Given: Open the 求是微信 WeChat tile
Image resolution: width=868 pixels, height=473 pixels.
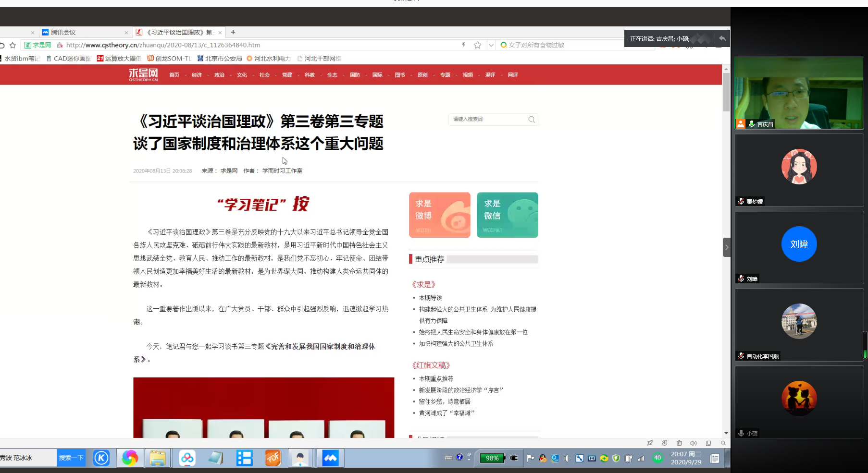Looking at the screenshot, I should [507, 215].
